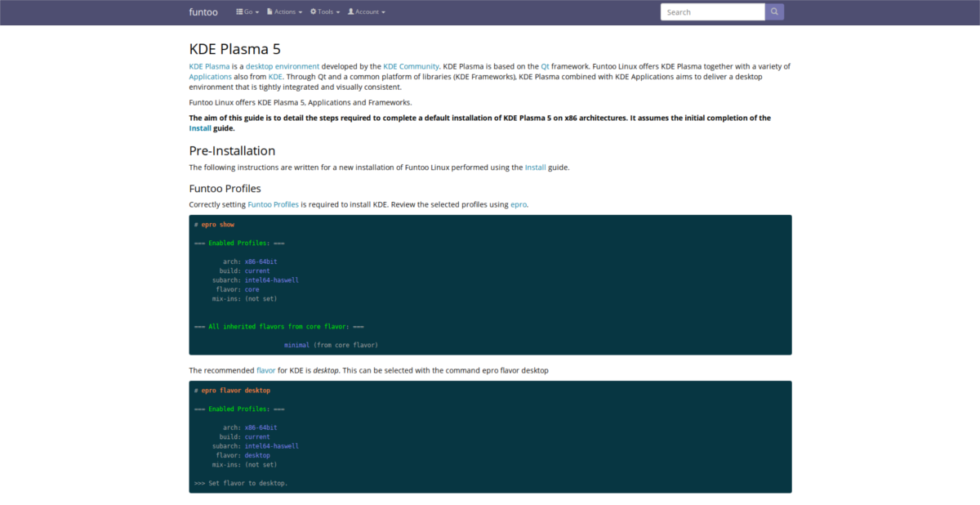Follow the Funtoo Profiles link
The width and height of the screenshot is (980, 505).
(275, 204)
